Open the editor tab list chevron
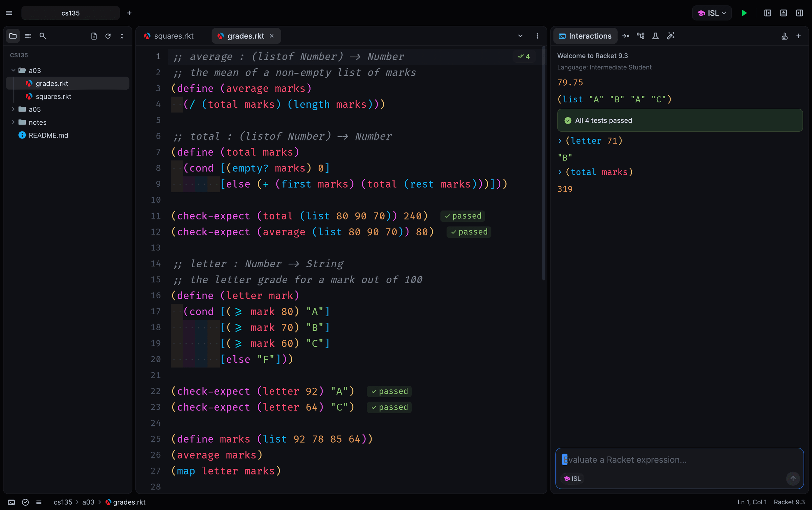The width and height of the screenshot is (812, 510). (x=520, y=36)
